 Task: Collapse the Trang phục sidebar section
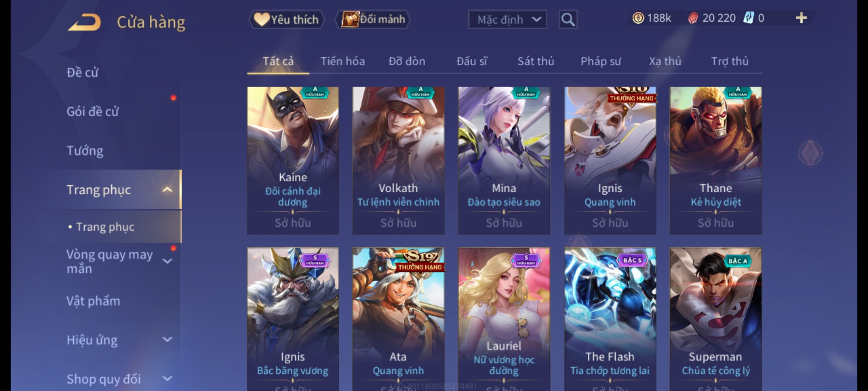(167, 190)
